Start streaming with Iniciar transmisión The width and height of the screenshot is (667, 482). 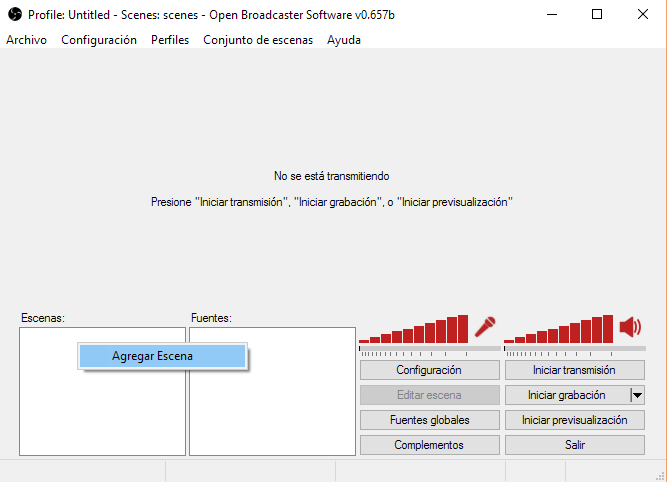575,370
